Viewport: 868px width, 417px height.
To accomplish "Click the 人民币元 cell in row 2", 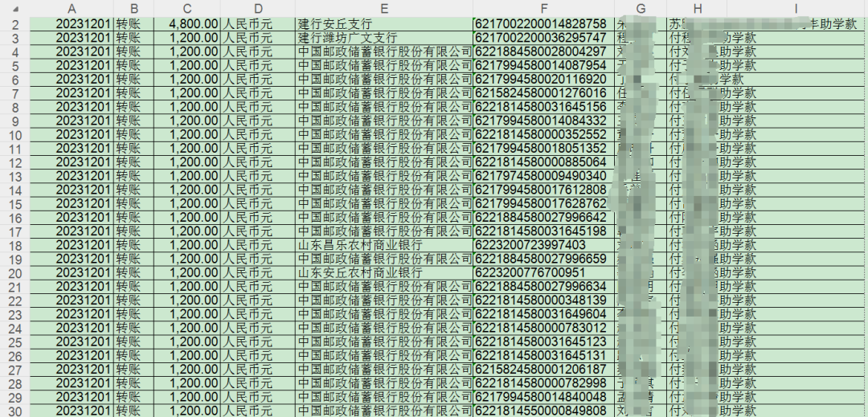I will pos(258,24).
